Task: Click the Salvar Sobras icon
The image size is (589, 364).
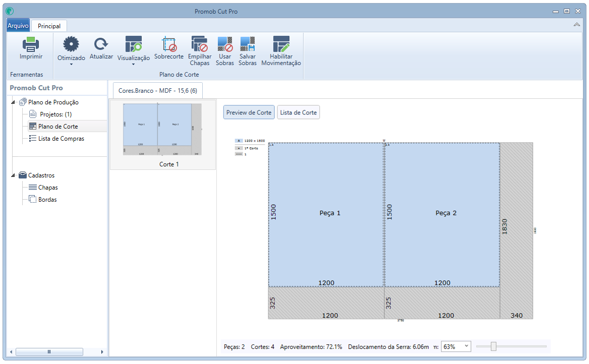Action: [248, 44]
